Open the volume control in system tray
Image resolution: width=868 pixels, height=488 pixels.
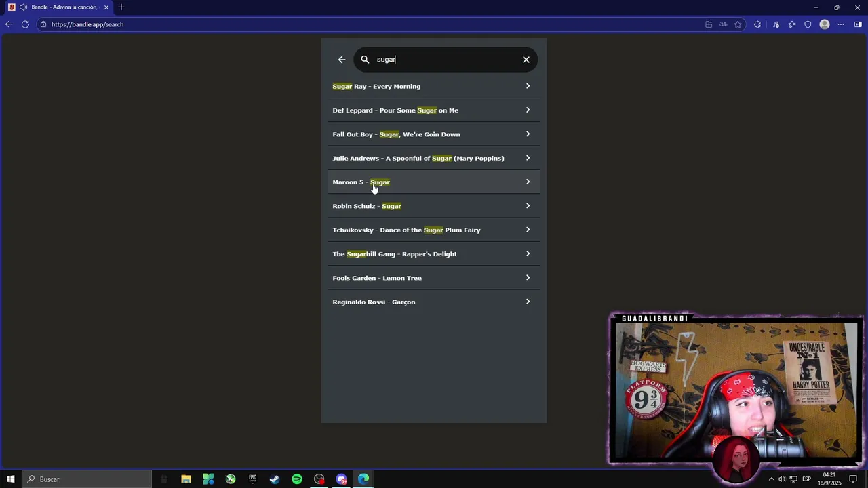coord(782,479)
